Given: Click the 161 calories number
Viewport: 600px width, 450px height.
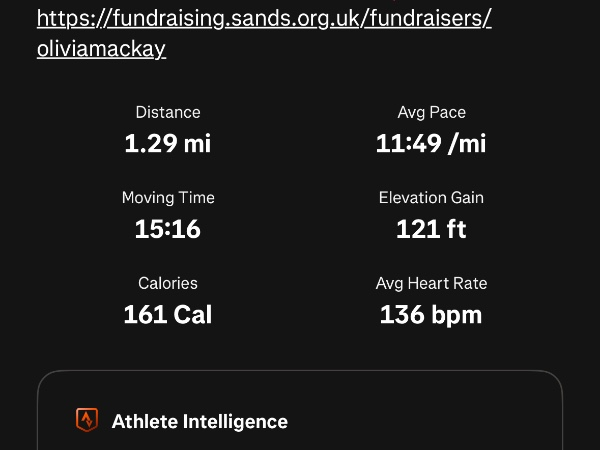Looking at the screenshot, I should tap(144, 315).
